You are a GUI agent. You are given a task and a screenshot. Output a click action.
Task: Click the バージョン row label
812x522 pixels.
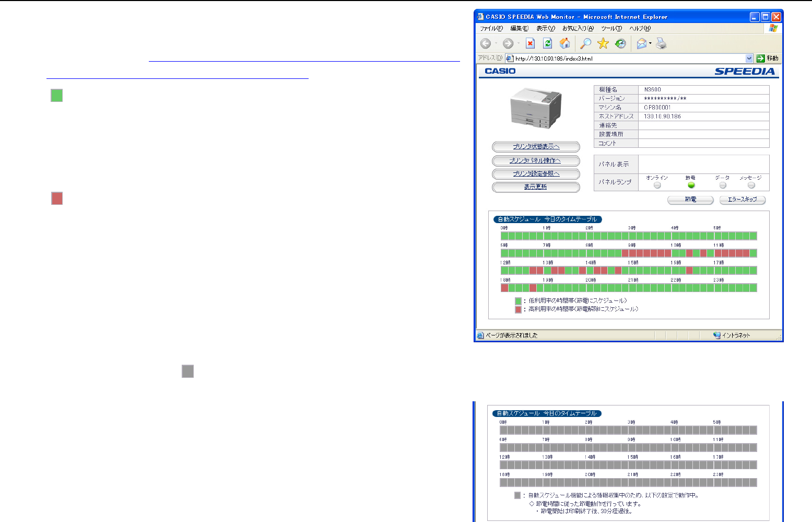click(612, 99)
